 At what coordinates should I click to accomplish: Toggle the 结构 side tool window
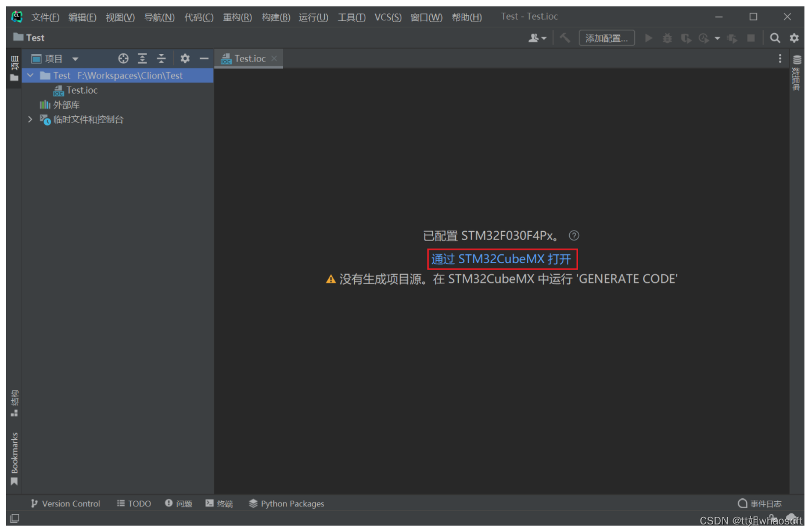click(x=15, y=403)
